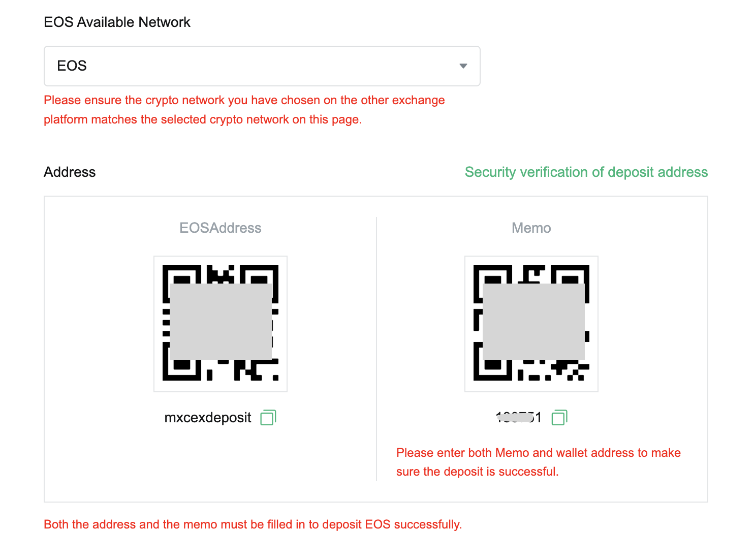The image size is (754, 560).
Task: Click the Address section label
Action: coord(70,172)
